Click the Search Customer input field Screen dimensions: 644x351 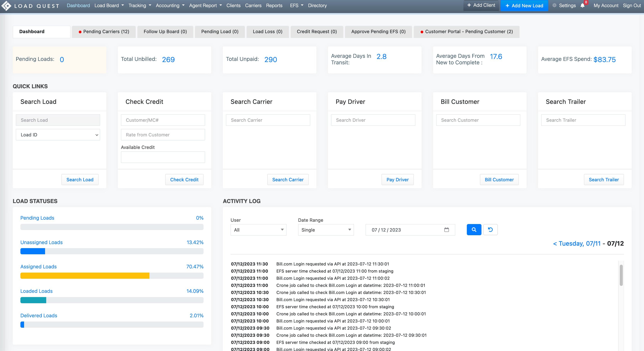pyautogui.click(x=478, y=120)
